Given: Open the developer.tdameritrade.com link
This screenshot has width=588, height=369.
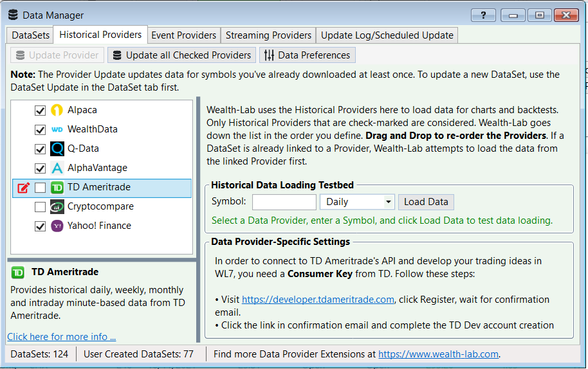Looking at the screenshot, I should tap(318, 300).
